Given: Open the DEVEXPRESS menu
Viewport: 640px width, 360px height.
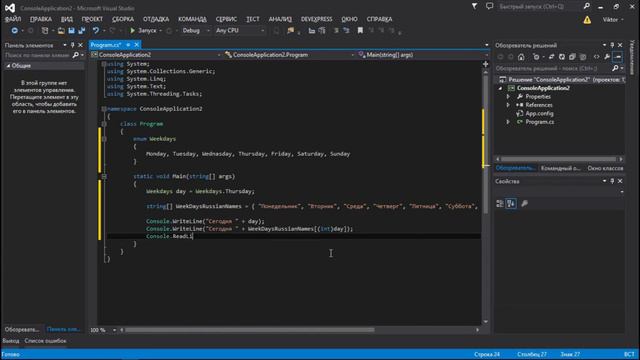Looking at the screenshot, I should (x=316, y=19).
